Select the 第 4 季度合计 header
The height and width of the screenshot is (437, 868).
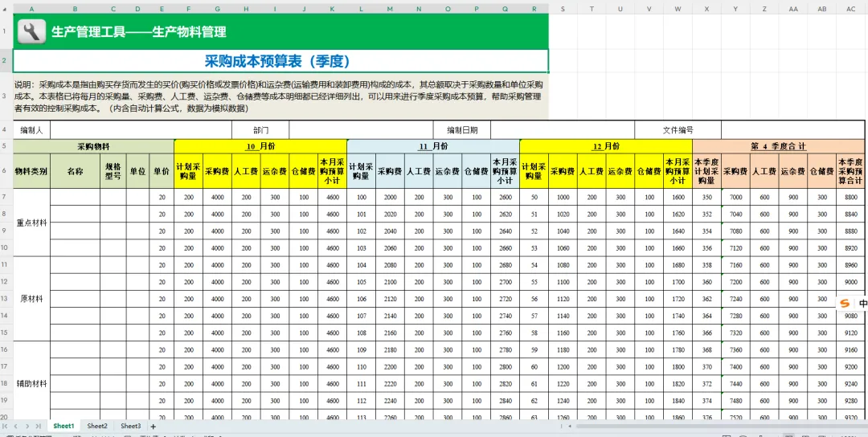pos(779,146)
